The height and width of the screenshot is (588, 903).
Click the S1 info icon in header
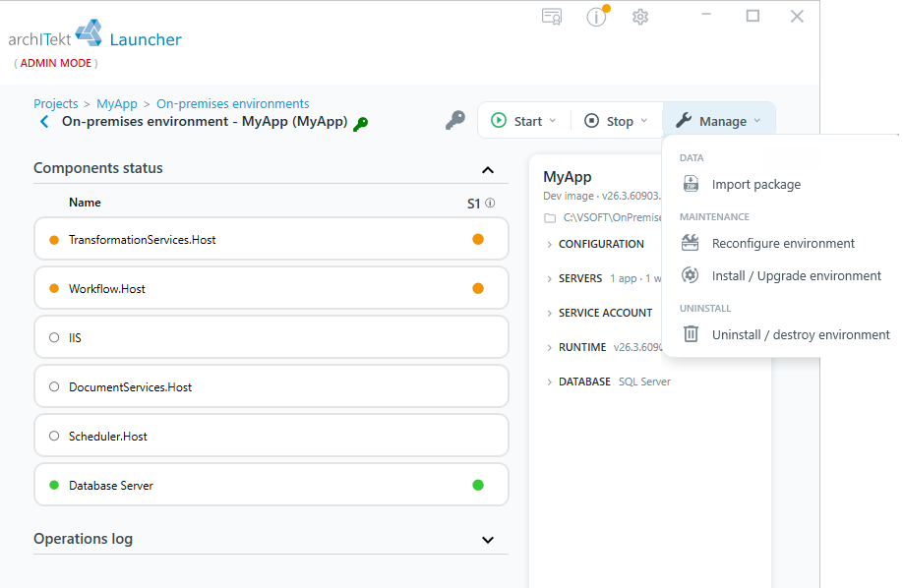(x=490, y=203)
